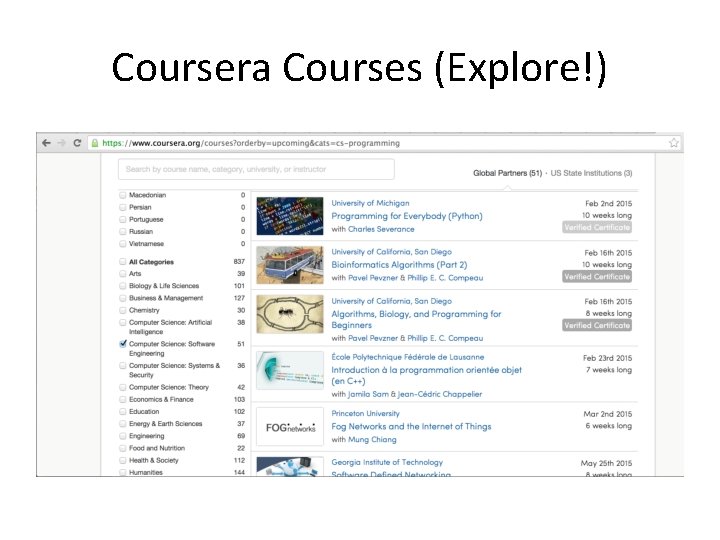Image resolution: width=720 pixels, height=540 pixels.
Task: Tick Computer Science: Theory checkbox
Action: (x=123, y=387)
